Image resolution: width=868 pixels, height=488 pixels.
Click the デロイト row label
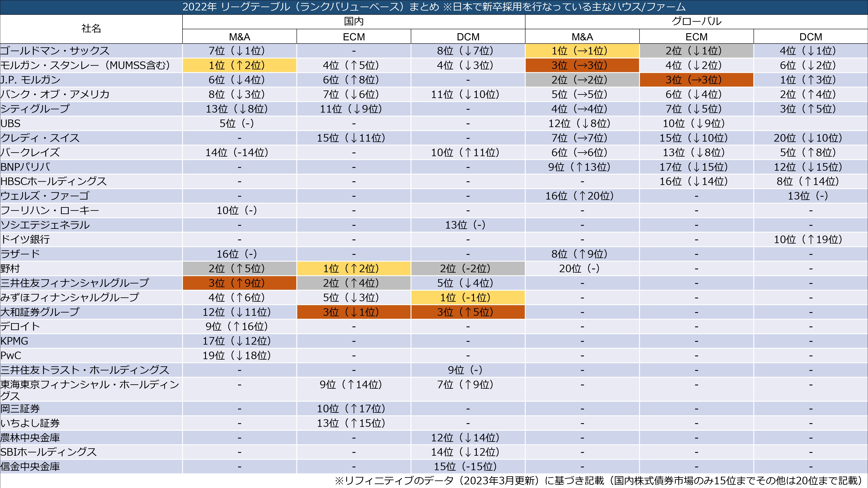[x=20, y=327]
